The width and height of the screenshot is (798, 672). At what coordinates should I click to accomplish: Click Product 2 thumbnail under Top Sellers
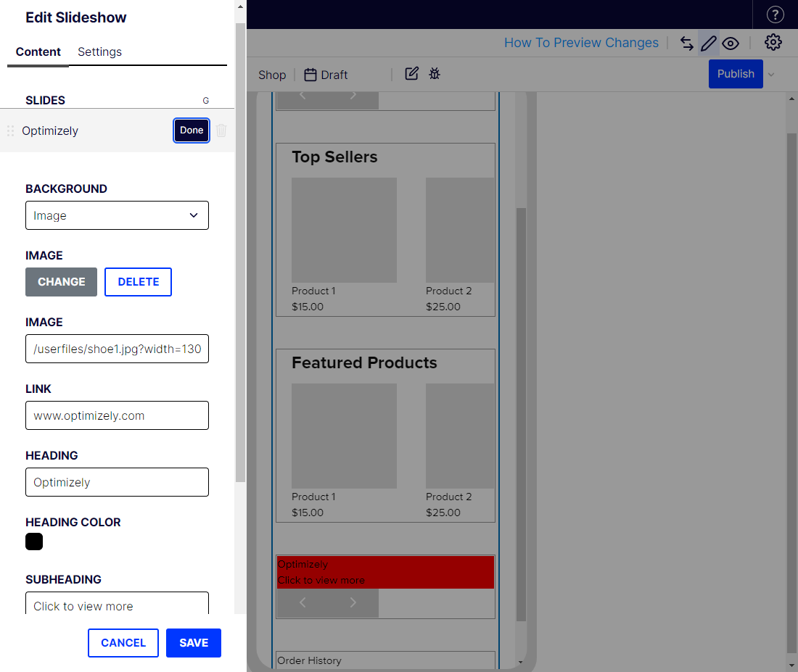(x=460, y=230)
